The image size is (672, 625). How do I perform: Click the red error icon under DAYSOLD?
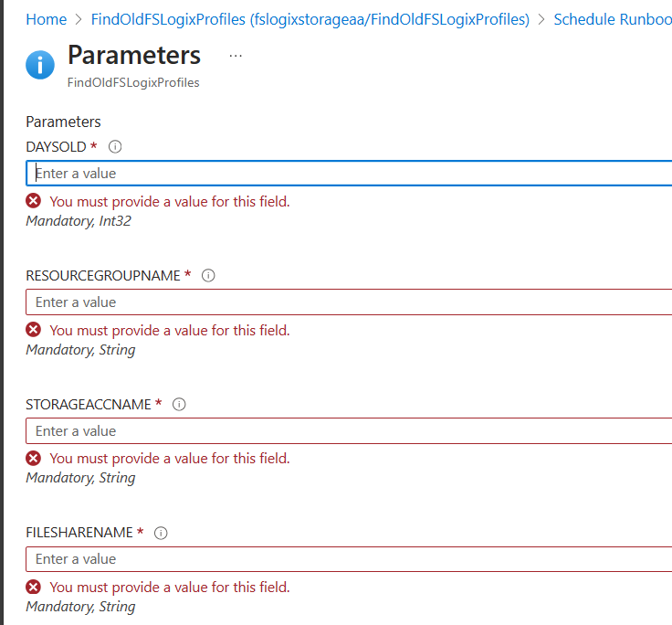coord(34,201)
